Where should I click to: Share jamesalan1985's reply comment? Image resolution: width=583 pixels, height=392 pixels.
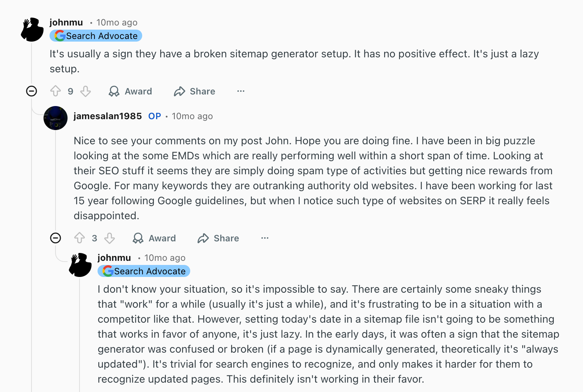(x=218, y=238)
